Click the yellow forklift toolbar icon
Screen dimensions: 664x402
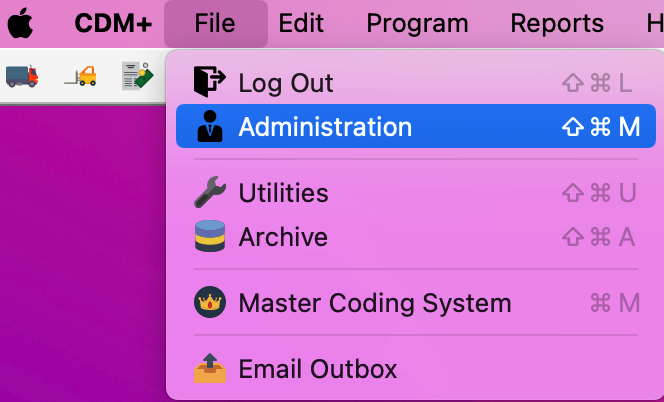[80, 75]
